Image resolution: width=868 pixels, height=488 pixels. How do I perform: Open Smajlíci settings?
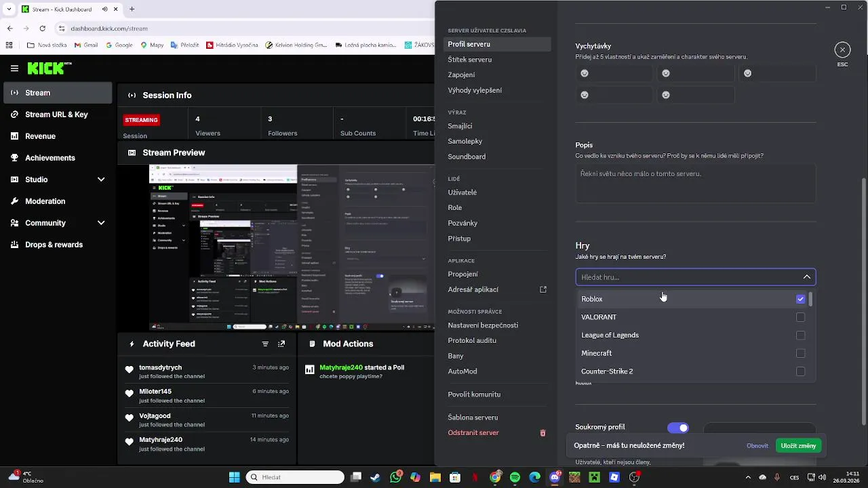(x=497, y=126)
